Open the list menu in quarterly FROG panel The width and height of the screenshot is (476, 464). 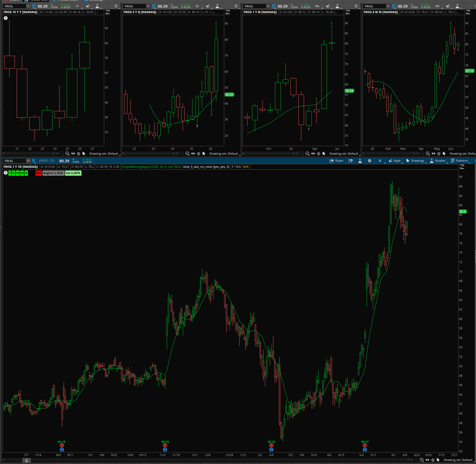pyautogui.click(x=235, y=6)
